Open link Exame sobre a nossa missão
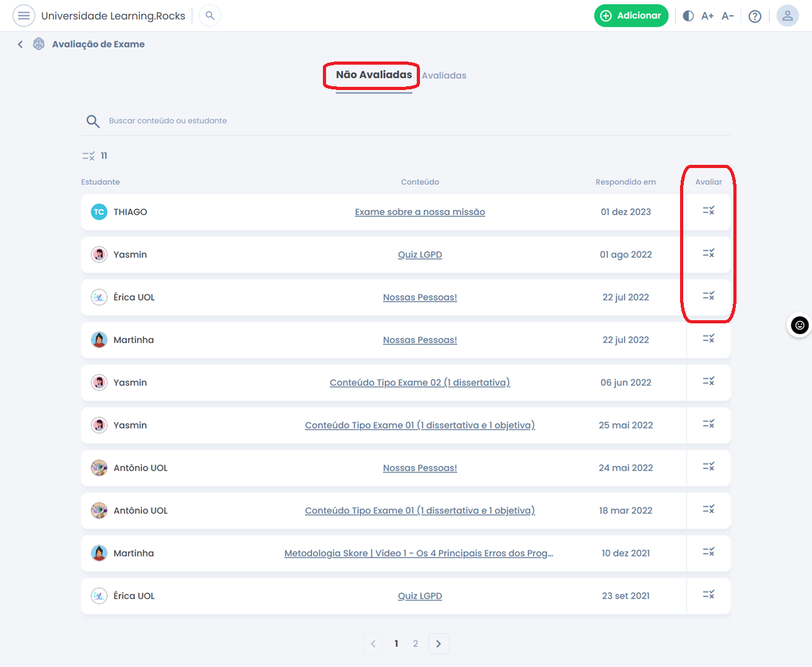 point(420,212)
